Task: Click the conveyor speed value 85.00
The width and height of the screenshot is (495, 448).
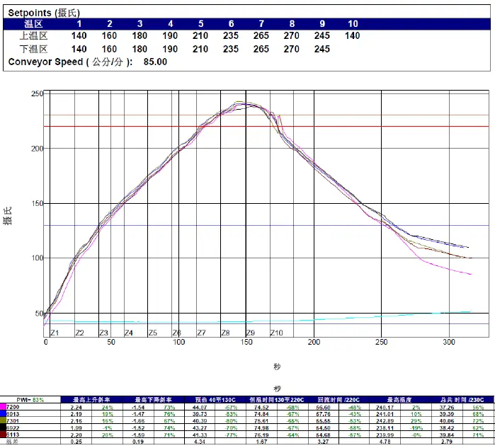Action: pos(155,62)
